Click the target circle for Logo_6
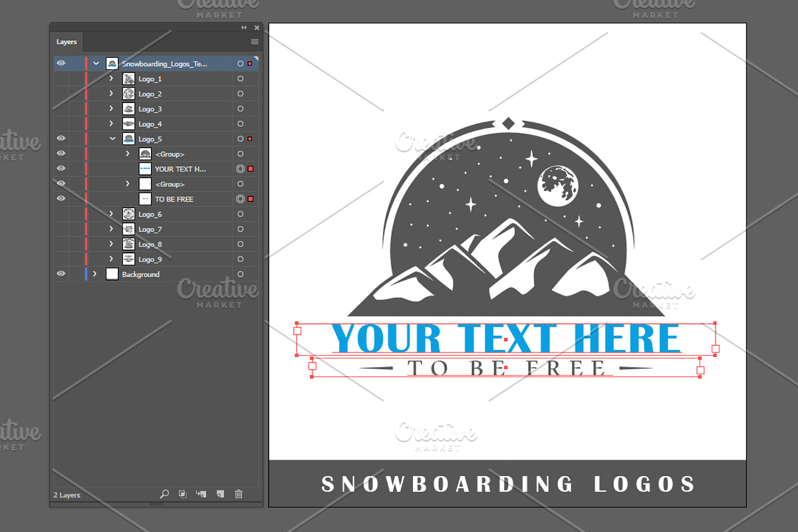Screen dimensions: 798x532 point(240,214)
